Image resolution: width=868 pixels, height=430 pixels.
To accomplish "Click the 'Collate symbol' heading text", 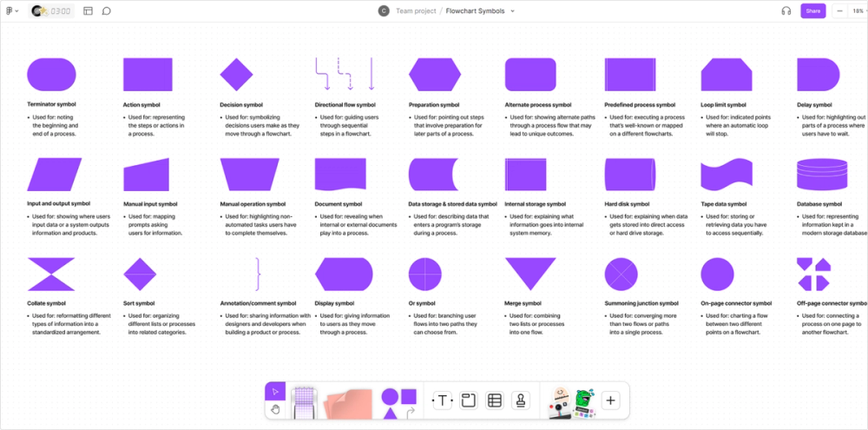I will [x=47, y=303].
